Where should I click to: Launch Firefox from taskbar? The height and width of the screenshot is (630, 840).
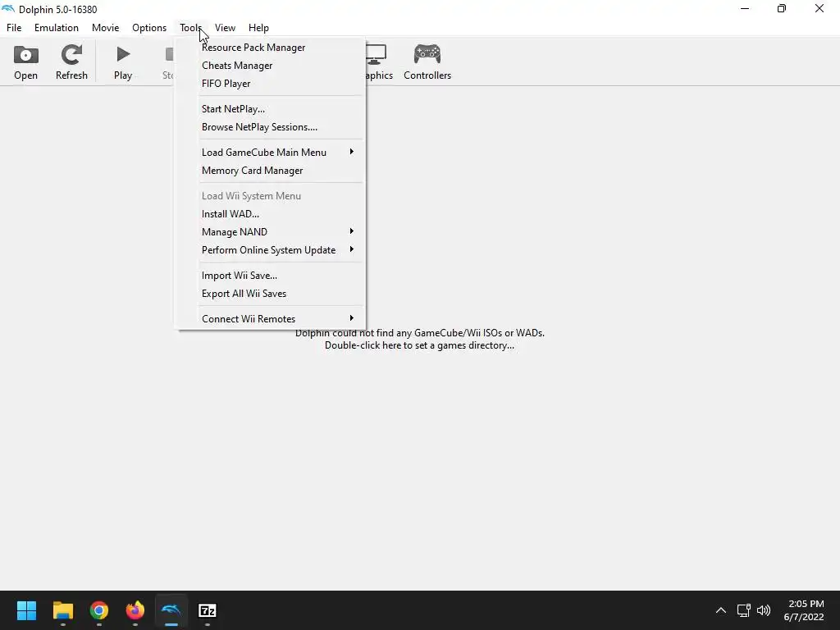(135, 610)
